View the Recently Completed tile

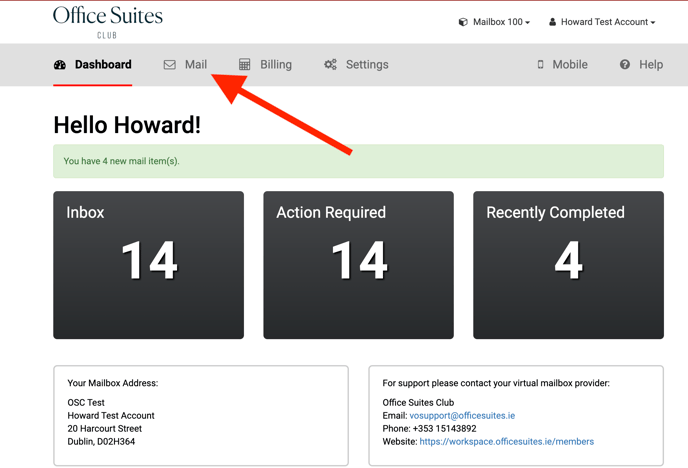[x=568, y=265]
